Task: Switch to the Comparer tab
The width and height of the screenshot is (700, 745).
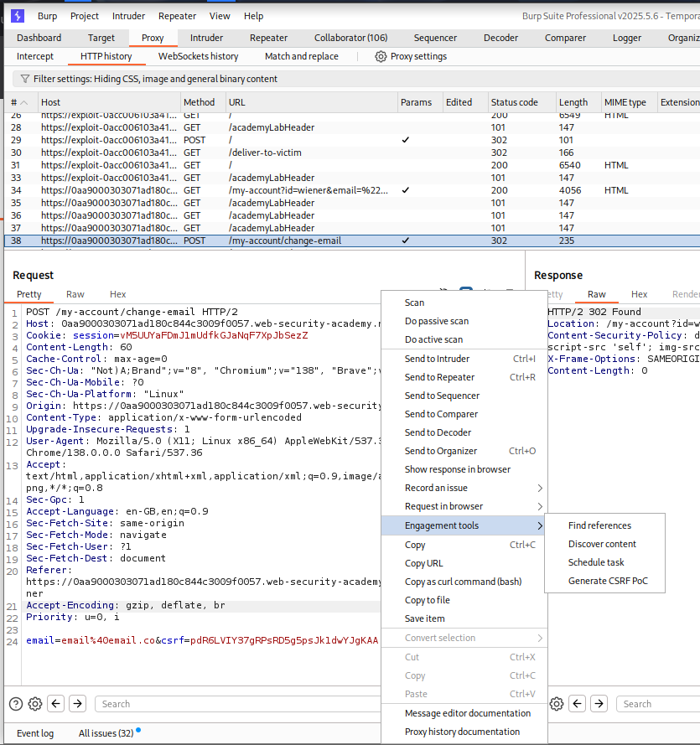Action: click(x=565, y=38)
